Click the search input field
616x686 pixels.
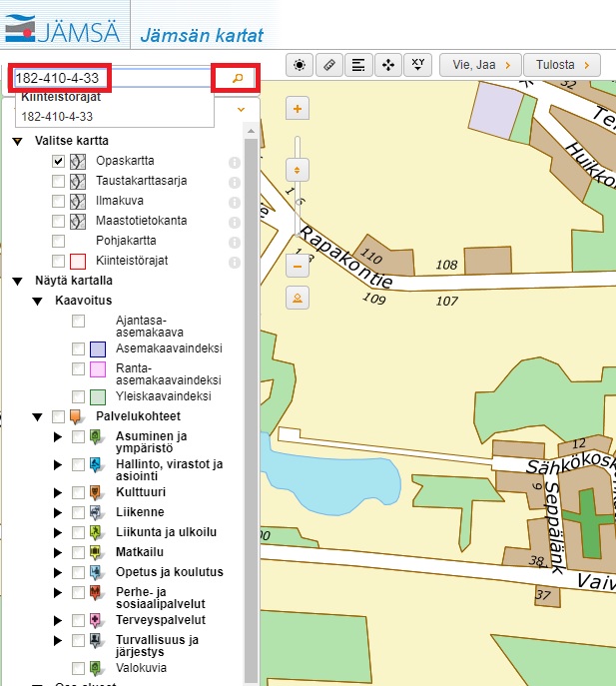(113, 78)
